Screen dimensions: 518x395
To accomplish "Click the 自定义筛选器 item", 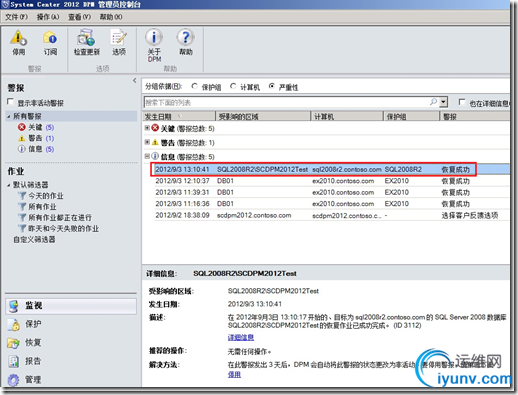I will tap(34, 240).
